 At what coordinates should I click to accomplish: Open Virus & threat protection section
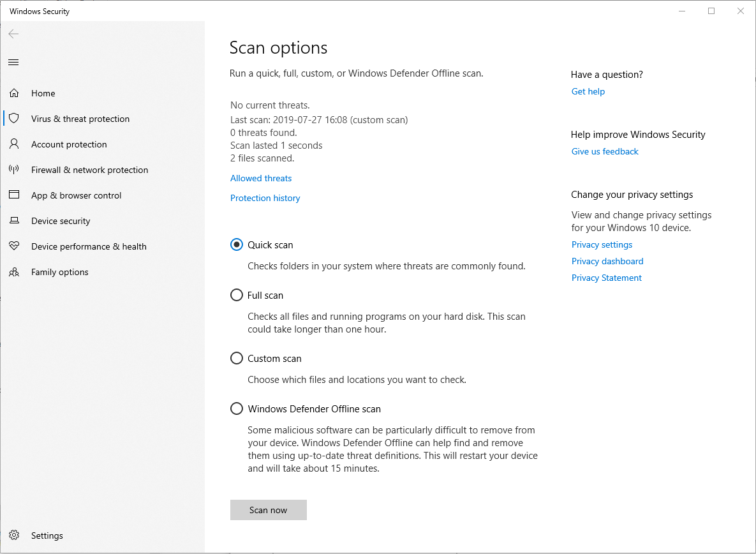click(x=80, y=119)
